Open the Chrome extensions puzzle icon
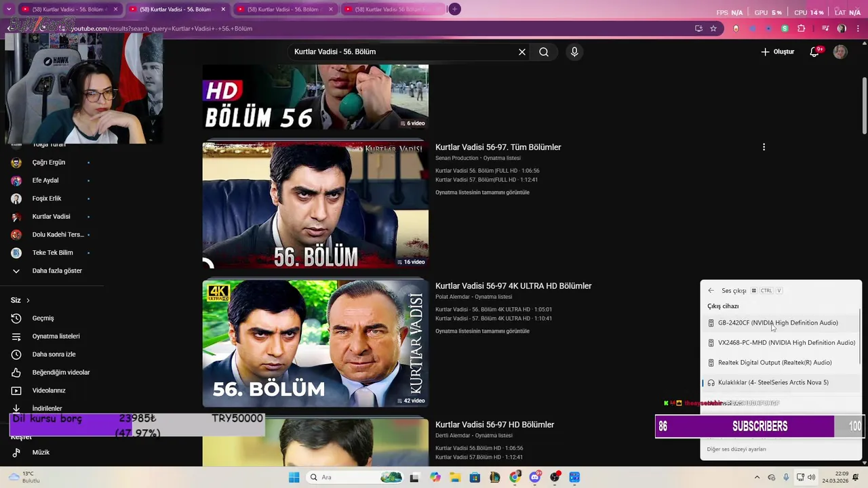 (802, 28)
